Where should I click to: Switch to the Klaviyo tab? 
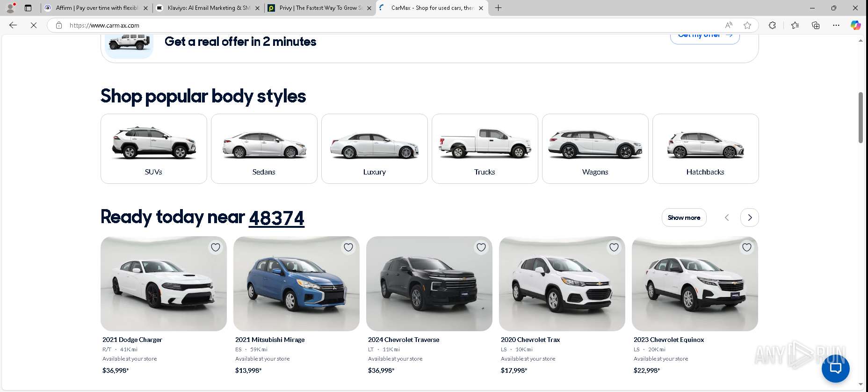coord(208,8)
